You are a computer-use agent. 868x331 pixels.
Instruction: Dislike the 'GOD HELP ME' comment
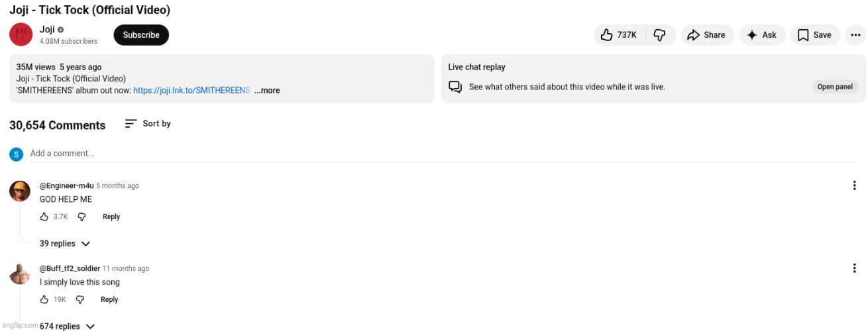pos(82,216)
